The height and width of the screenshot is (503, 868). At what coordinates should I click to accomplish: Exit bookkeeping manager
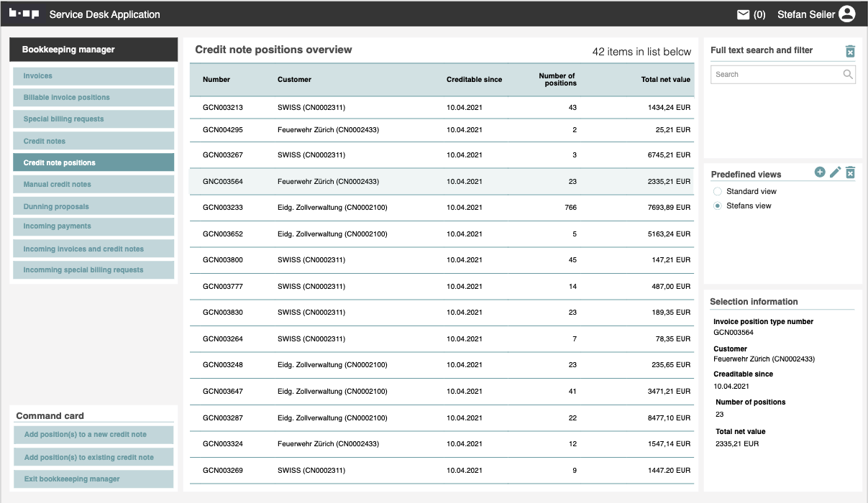(x=93, y=479)
